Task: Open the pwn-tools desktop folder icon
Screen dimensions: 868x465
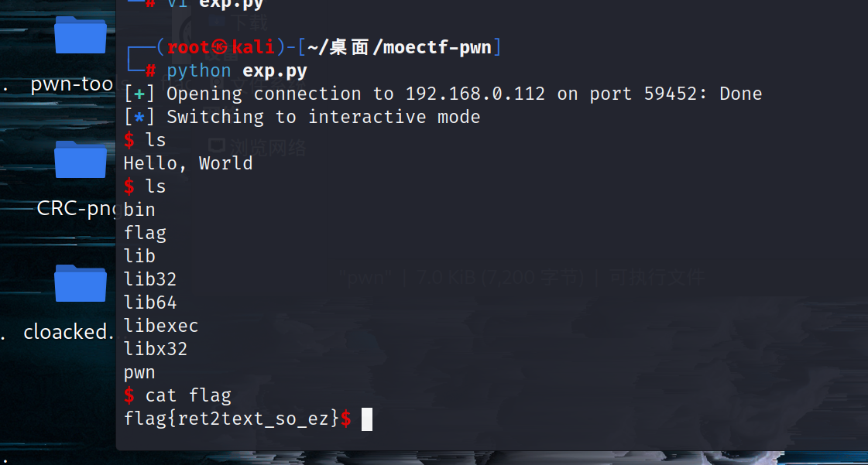Action: [81, 36]
